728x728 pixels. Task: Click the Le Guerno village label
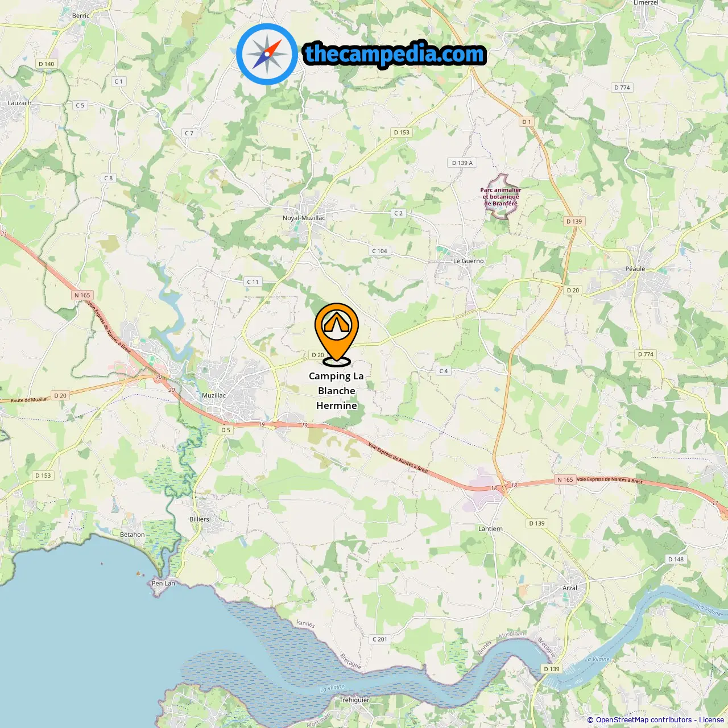pos(468,261)
